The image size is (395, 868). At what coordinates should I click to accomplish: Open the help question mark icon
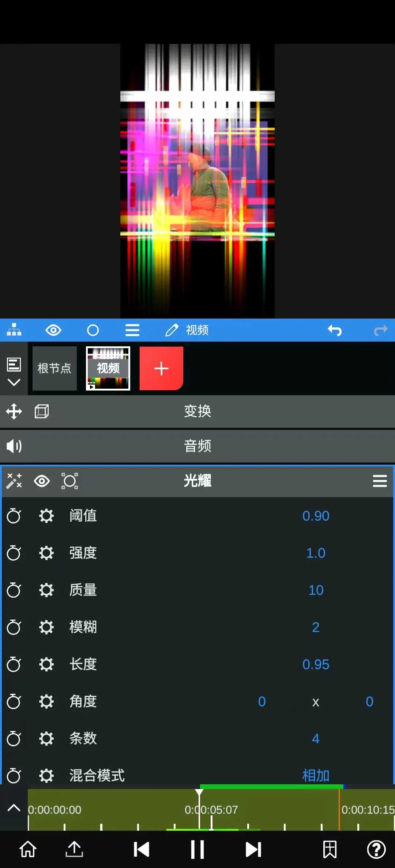click(376, 849)
